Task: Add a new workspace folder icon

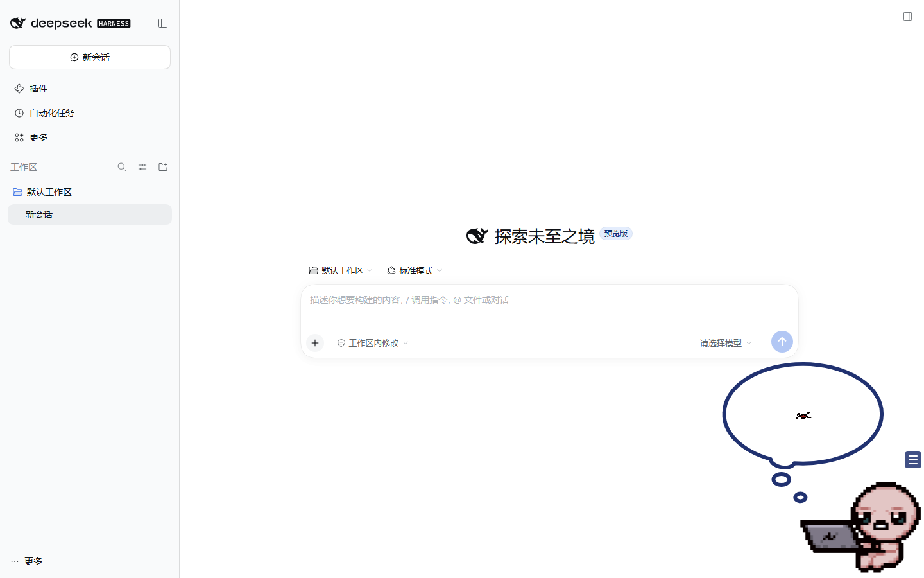Action: point(163,167)
